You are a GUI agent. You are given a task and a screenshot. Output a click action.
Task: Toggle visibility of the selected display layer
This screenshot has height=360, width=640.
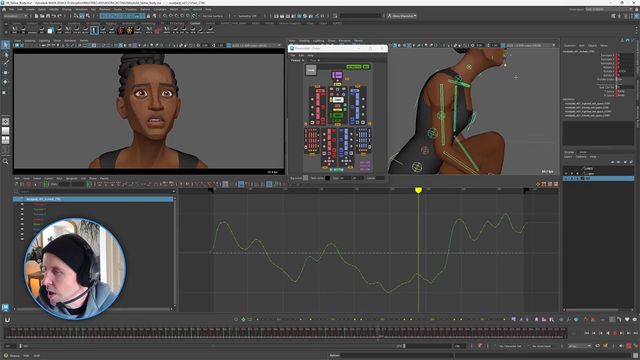(x=566, y=178)
